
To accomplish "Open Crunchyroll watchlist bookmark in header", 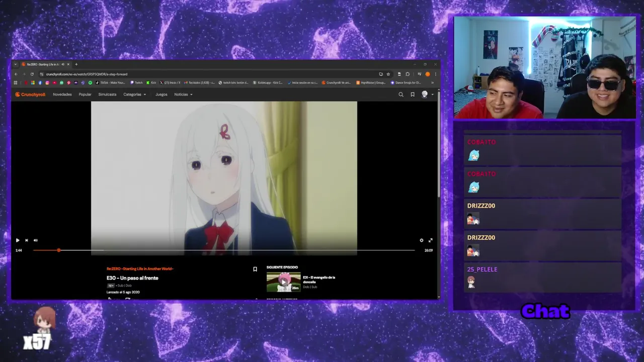I will pos(413,95).
